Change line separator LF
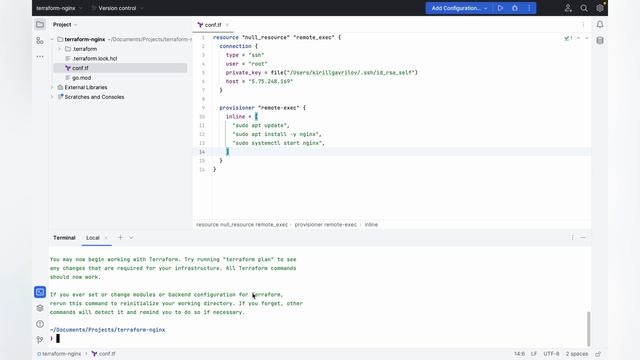Image resolution: width=640 pixels, height=360 pixels. click(534, 354)
